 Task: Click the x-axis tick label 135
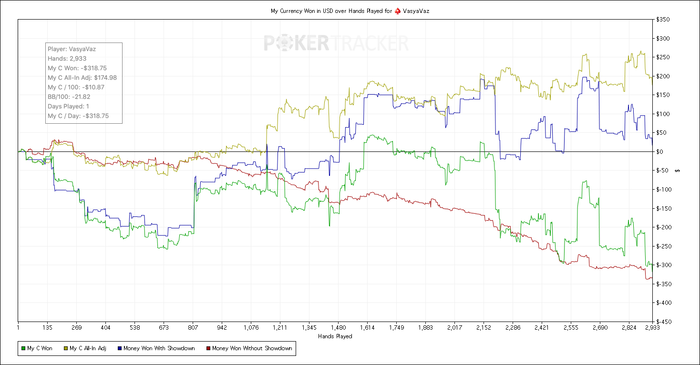(47, 328)
